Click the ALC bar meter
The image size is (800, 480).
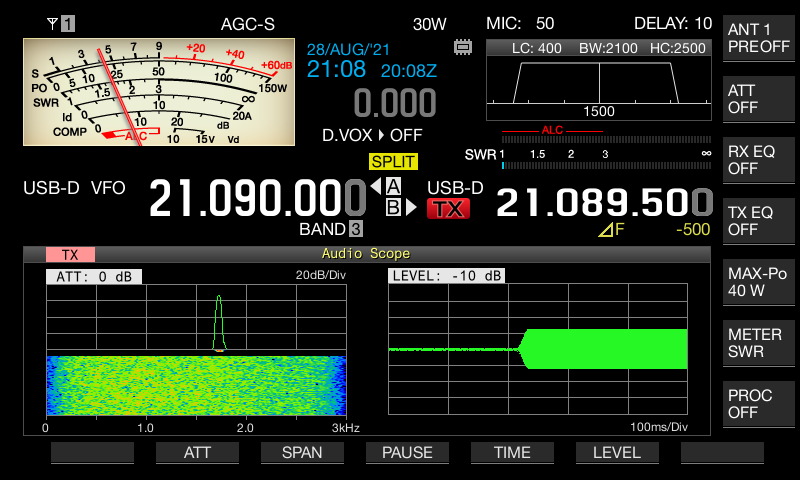pos(606,139)
